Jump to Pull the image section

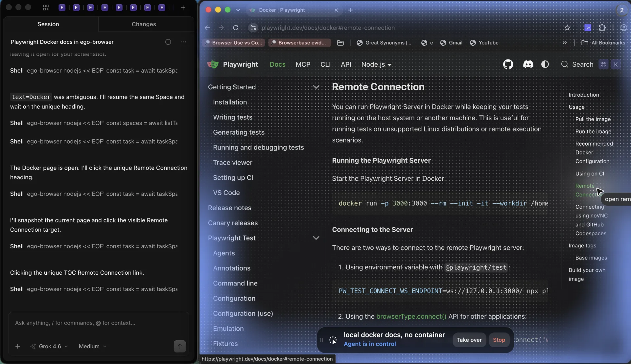click(x=593, y=119)
